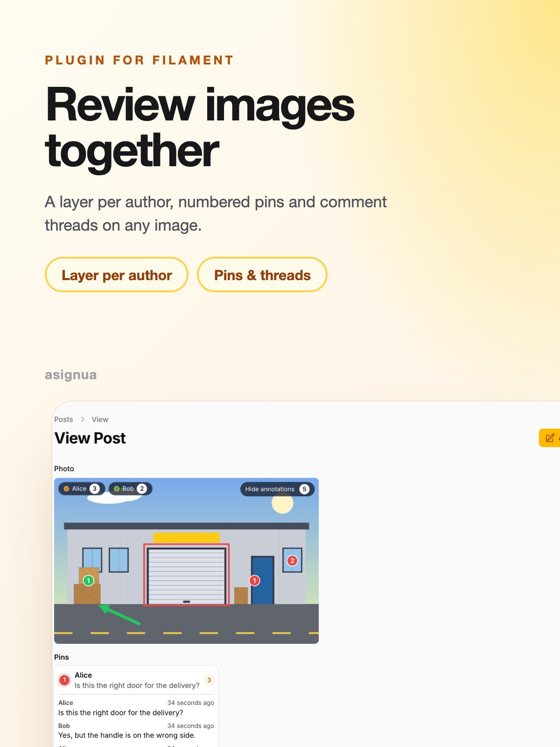This screenshot has width=560, height=747.
Task: Click the PLUGIN FOR FILAMENT label
Action: (x=139, y=60)
